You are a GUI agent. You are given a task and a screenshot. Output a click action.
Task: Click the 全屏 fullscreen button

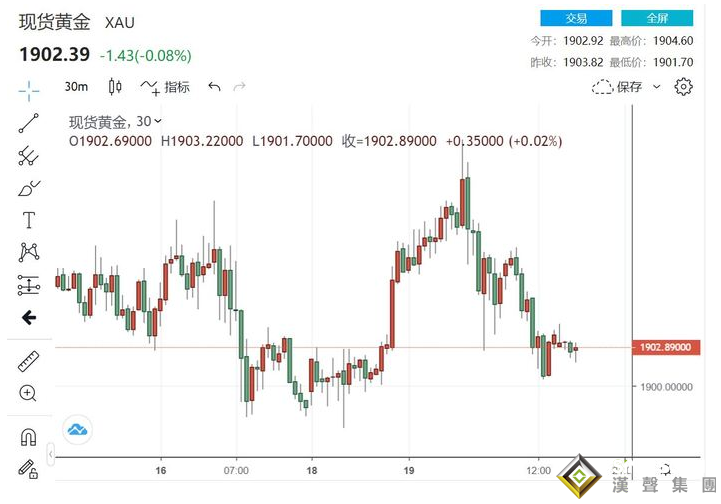[657, 18]
